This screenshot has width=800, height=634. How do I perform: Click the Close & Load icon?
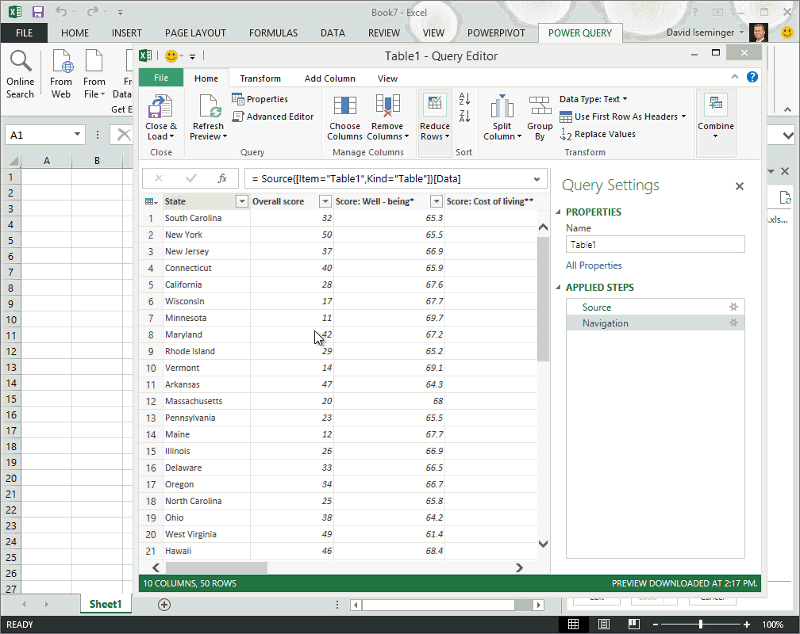coord(160,106)
